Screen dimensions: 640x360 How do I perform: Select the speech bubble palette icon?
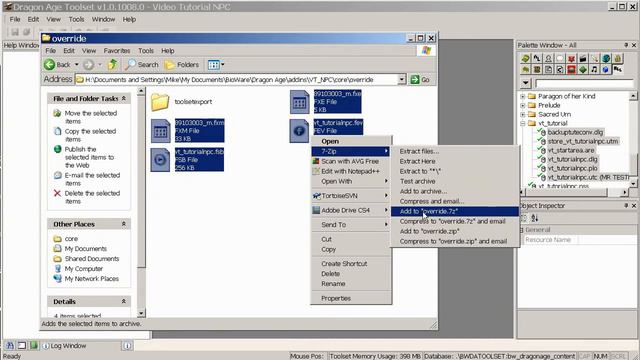pos(560,58)
